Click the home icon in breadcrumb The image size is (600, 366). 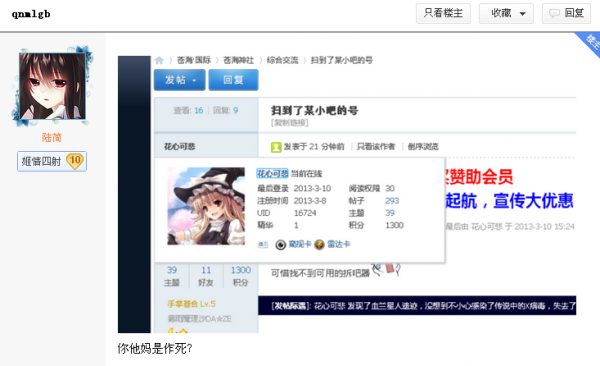click(x=159, y=60)
